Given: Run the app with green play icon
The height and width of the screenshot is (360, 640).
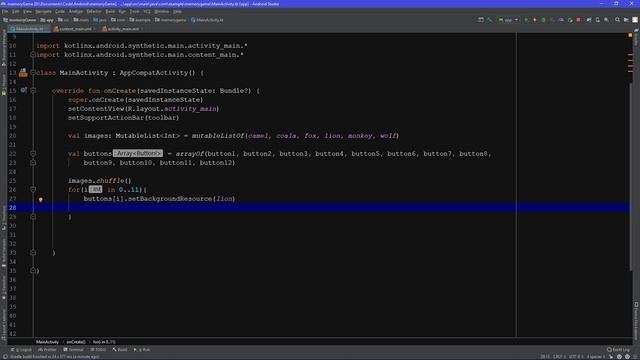Looking at the screenshot, I should click(526, 20).
